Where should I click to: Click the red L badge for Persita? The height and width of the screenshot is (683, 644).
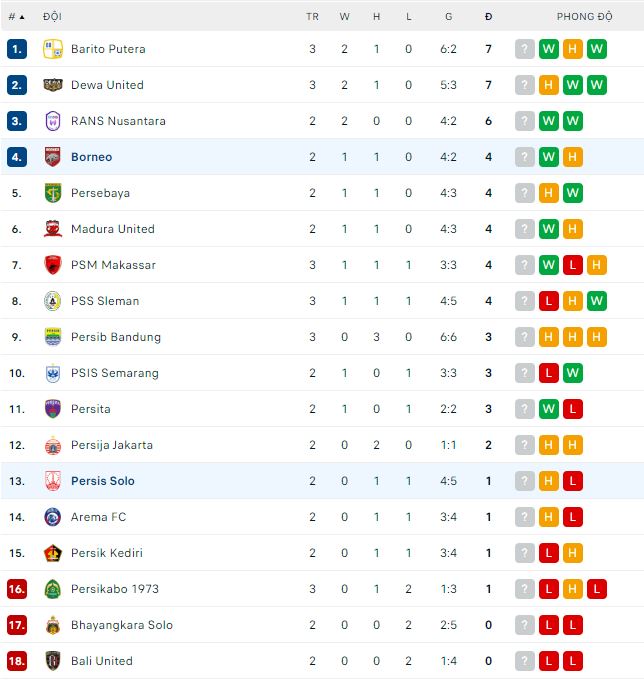pyautogui.click(x=573, y=409)
